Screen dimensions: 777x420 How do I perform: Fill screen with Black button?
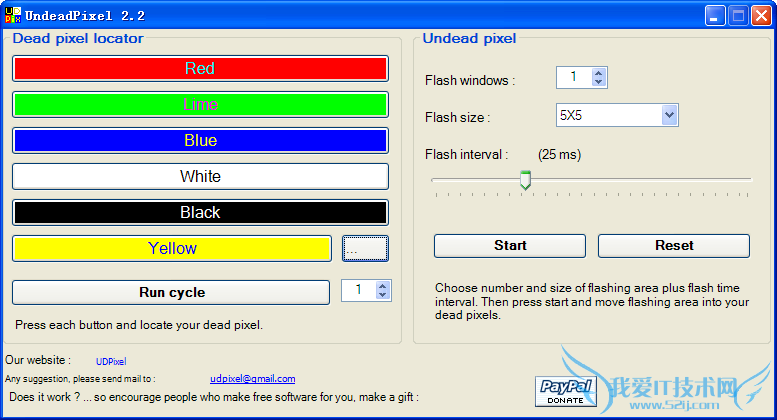point(200,212)
